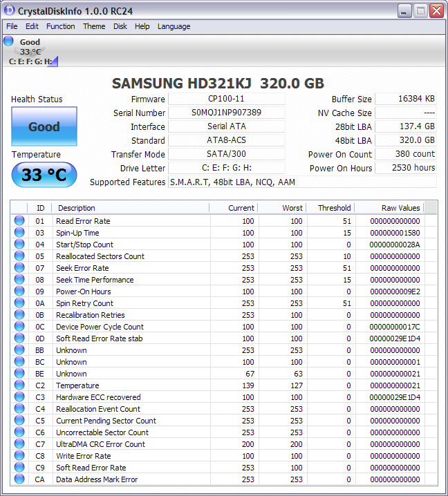Click the Power On Count 380 count value
Viewport: 448px width, 496px height.
pyautogui.click(x=406, y=154)
